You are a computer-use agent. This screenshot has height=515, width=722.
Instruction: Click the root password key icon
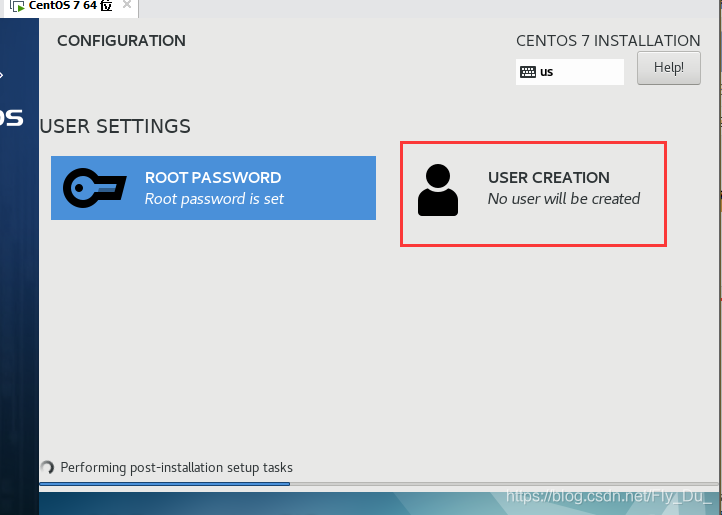click(94, 188)
